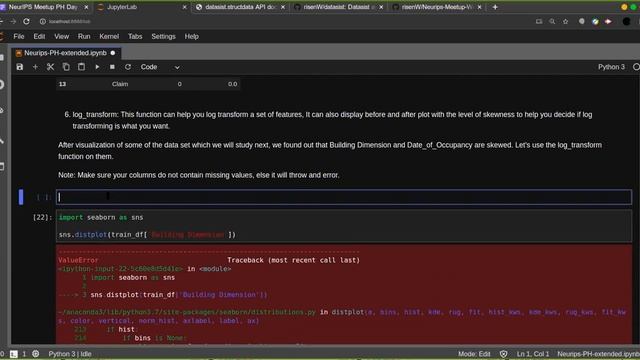This screenshot has height=360, width=640.
Task: Open the Kernel menu
Action: [x=109, y=36]
